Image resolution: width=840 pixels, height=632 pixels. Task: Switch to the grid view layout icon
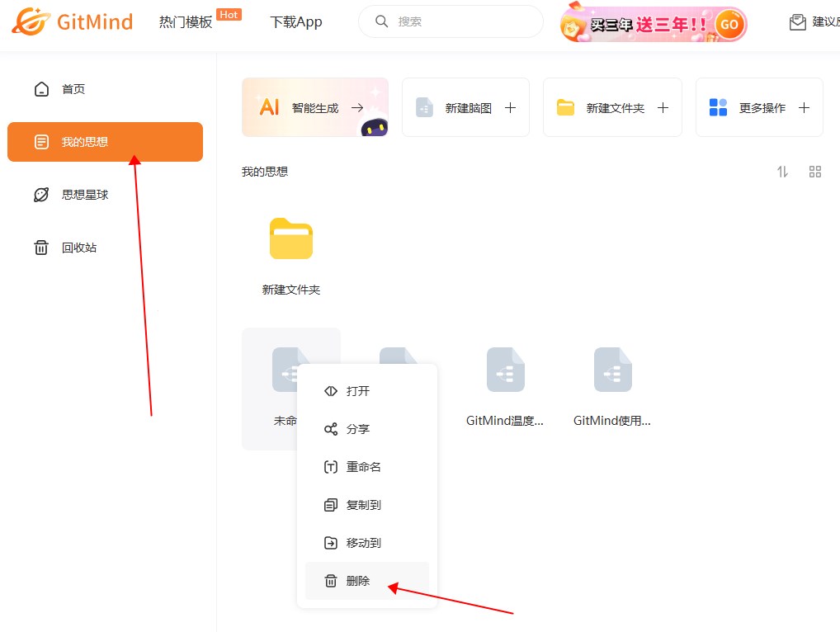(814, 172)
